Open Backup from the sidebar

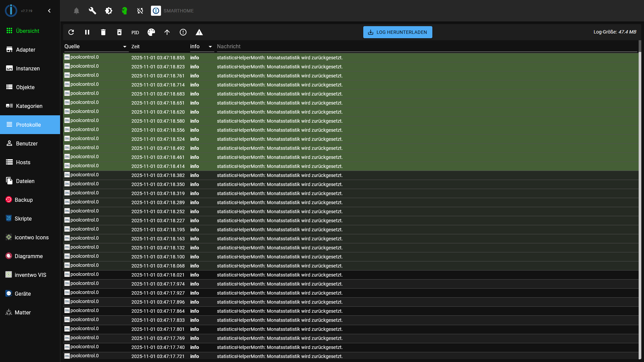tap(24, 200)
